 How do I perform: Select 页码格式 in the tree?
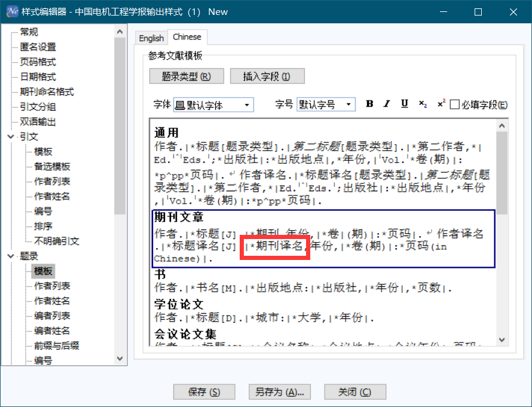click(38, 62)
